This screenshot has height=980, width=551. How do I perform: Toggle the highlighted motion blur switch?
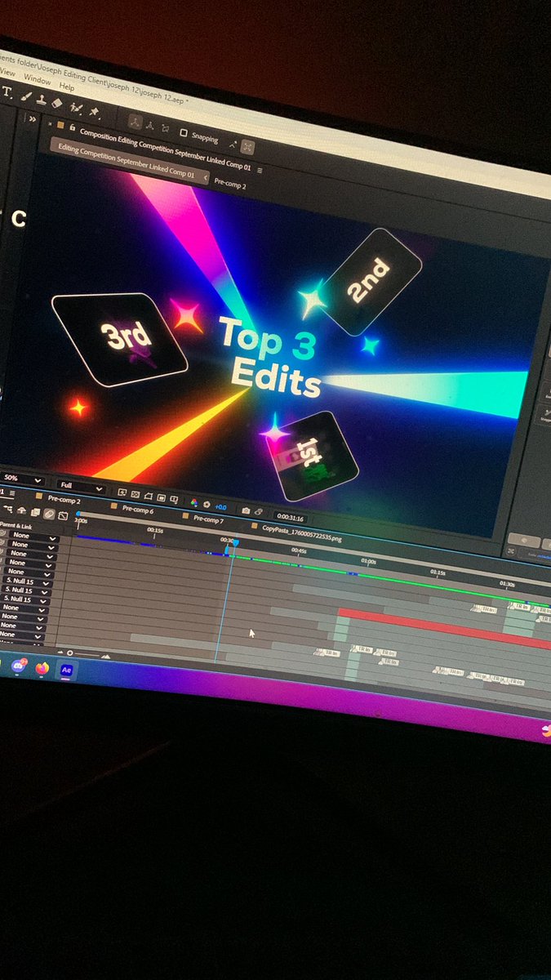[49, 514]
